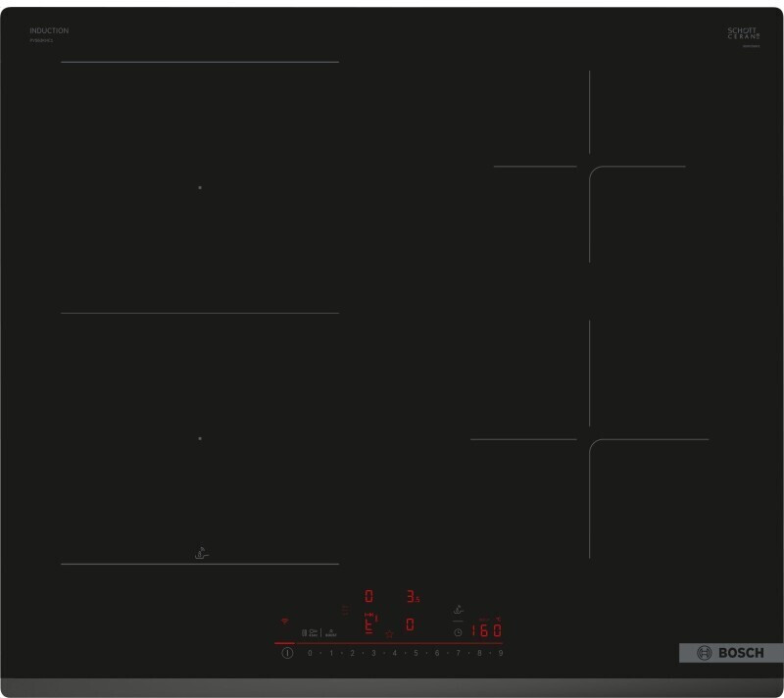Tap the frying sensor pan symbol above the clock
784x698 pixels.
[458, 610]
